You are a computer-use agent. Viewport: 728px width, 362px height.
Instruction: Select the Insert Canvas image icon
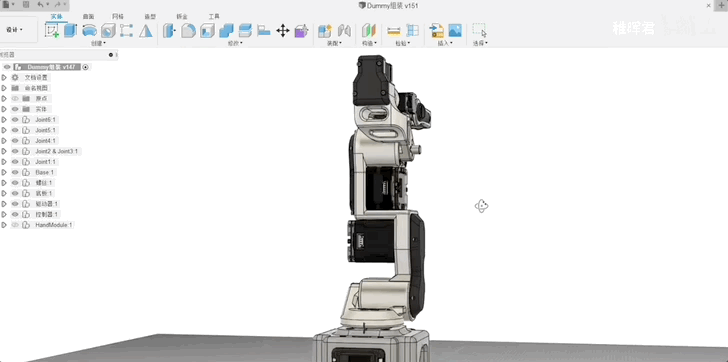455,31
